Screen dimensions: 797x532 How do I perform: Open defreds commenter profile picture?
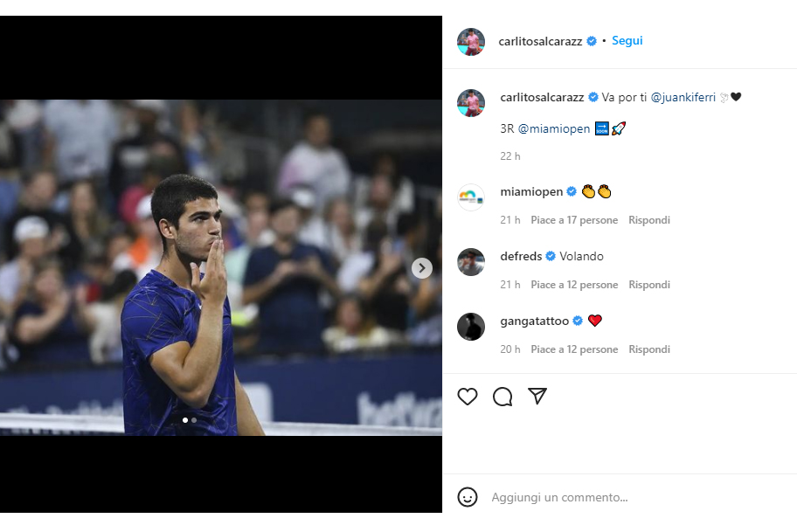click(471, 262)
